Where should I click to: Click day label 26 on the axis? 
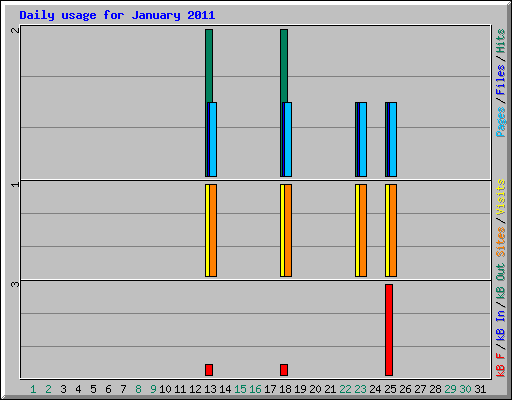[x=405, y=389]
